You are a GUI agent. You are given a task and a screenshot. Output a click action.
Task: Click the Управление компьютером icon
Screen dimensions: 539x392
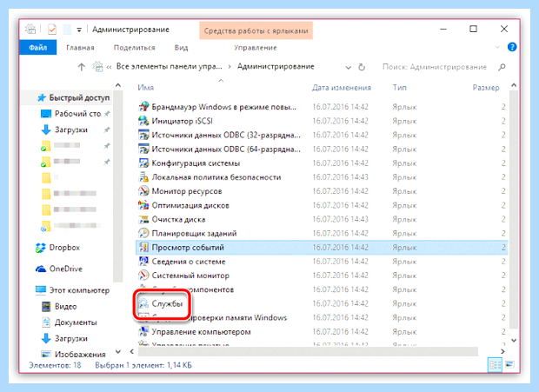pyautogui.click(x=143, y=332)
